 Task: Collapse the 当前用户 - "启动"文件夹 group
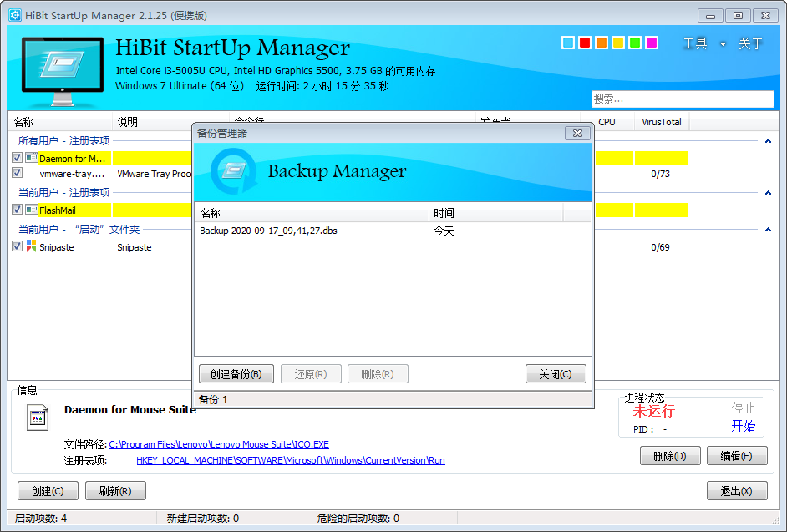click(x=768, y=229)
